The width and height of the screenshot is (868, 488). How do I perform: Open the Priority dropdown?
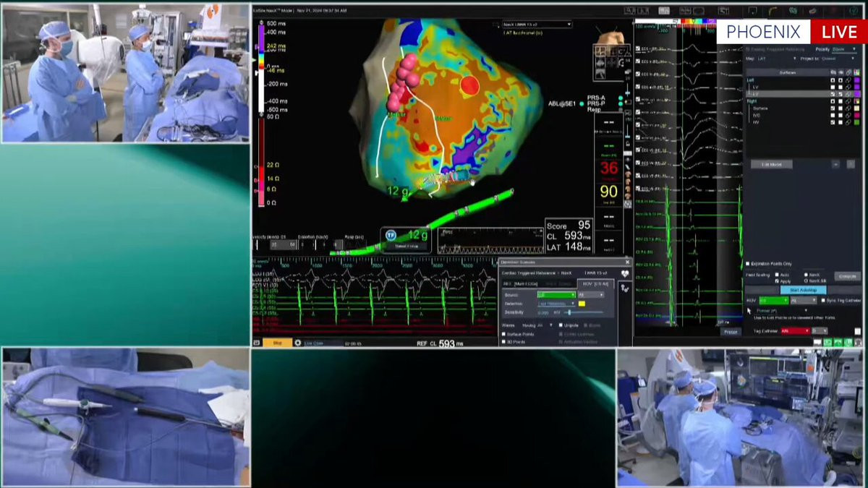tap(844, 49)
